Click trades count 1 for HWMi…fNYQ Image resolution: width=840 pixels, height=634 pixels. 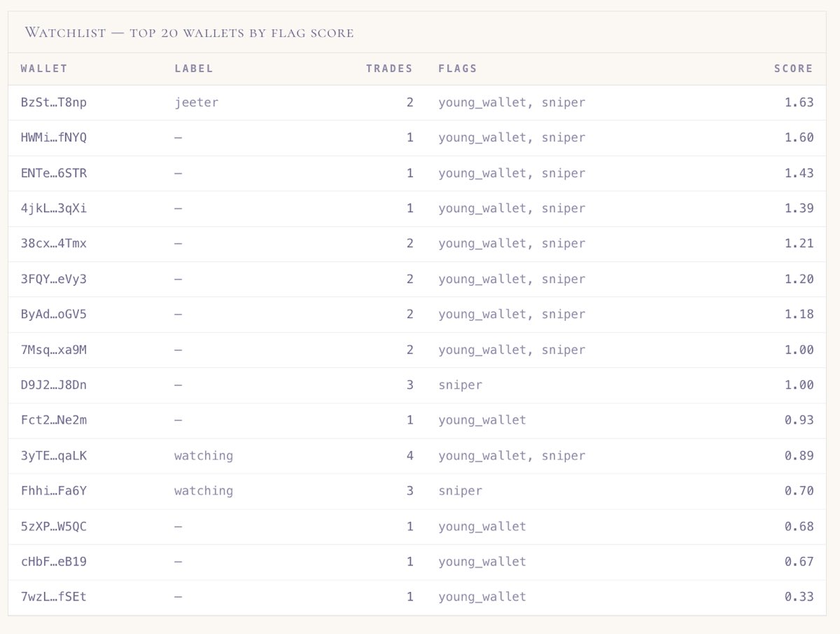tap(410, 137)
